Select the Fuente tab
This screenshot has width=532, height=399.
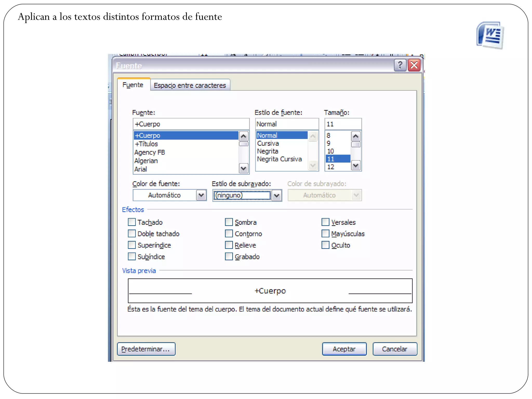(133, 85)
